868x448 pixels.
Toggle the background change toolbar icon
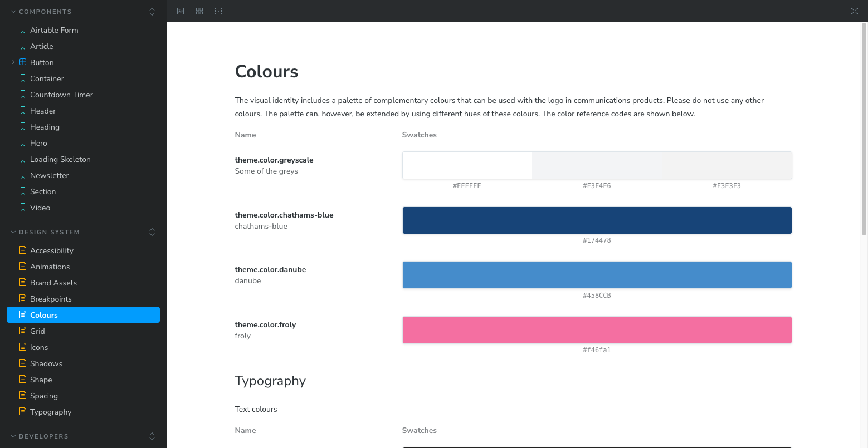click(x=181, y=11)
